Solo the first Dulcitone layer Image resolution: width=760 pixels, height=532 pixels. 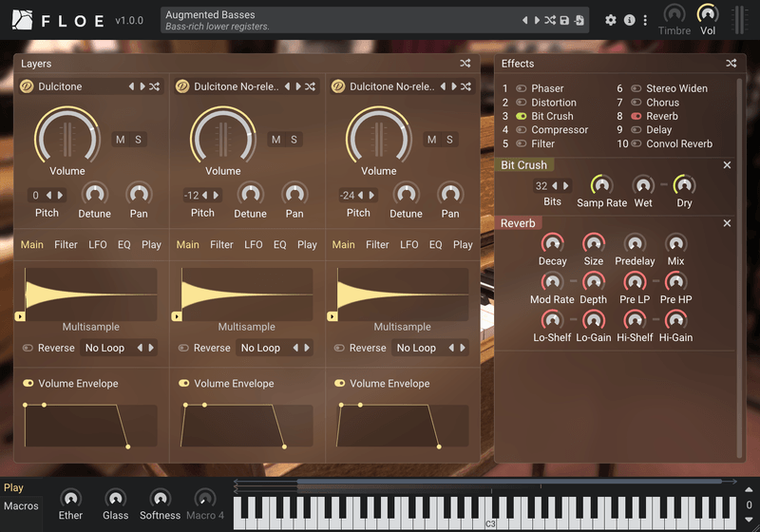(138, 140)
